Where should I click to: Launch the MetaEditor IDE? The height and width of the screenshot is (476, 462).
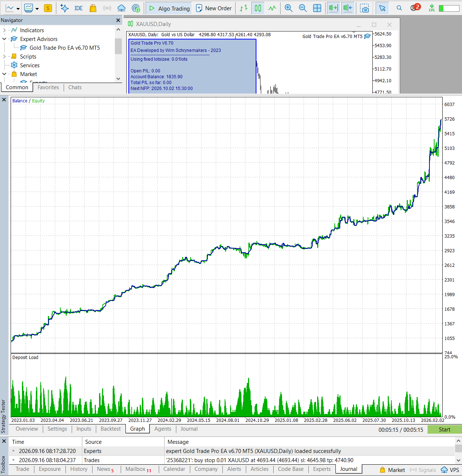coord(79,8)
